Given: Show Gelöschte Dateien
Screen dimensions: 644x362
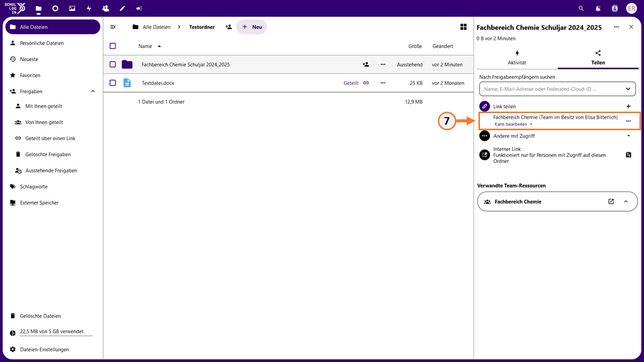Looking at the screenshot, I should click(x=53, y=316).
